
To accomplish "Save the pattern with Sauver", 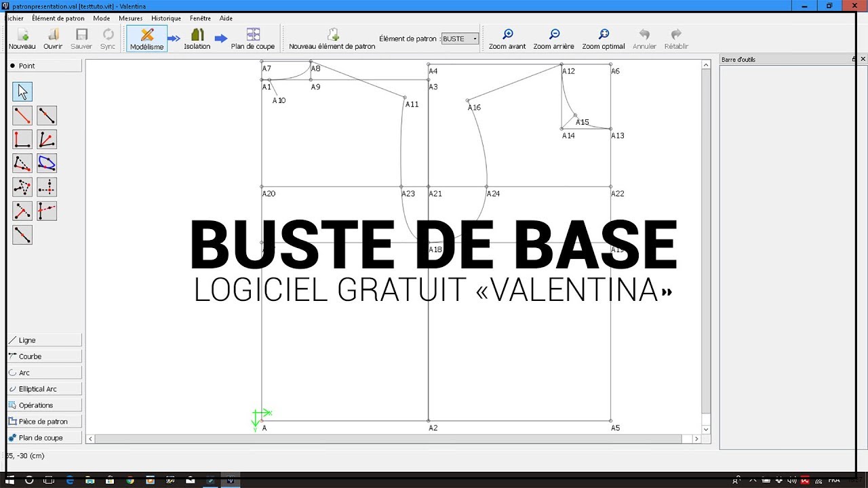I will pyautogui.click(x=81, y=39).
